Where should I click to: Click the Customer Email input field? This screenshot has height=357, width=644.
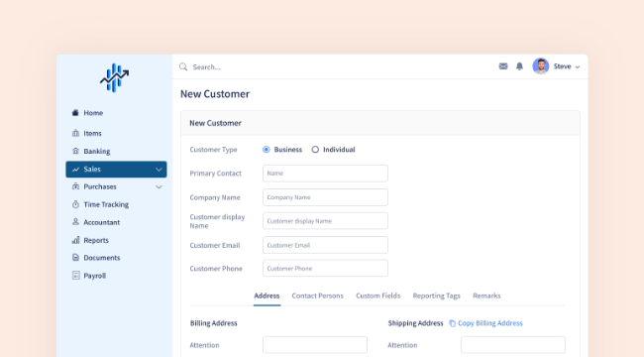pos(325,245)
